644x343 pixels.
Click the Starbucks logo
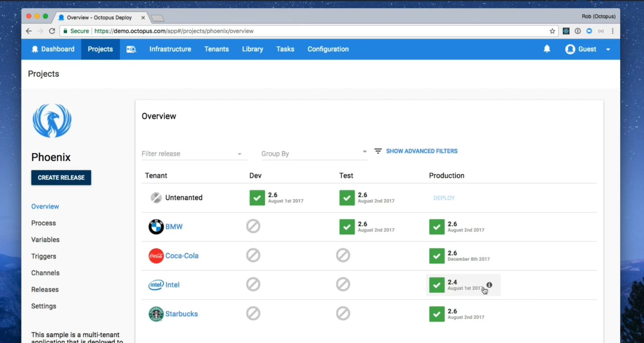click(x=156, y=314)
